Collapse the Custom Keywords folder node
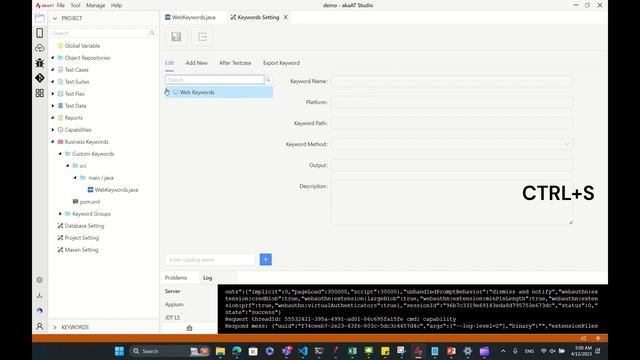This screenshot has width=640, height=360. [x=60, y=154]
